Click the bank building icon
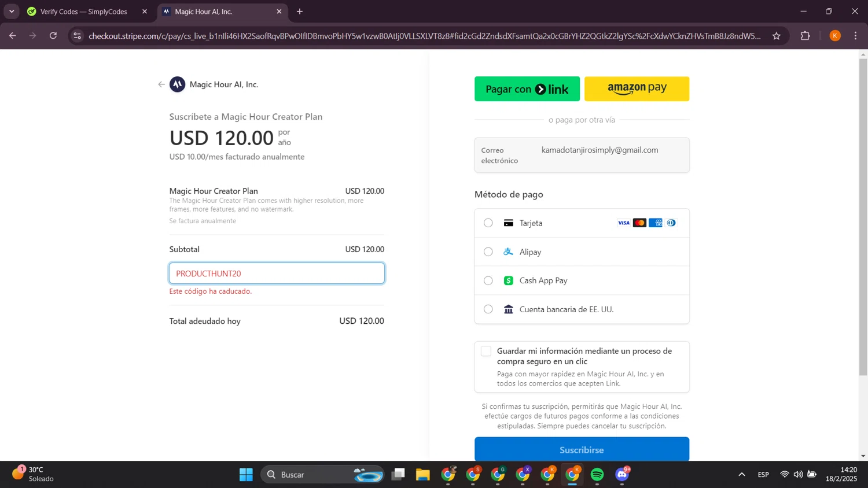The width and height of the screenshot is (868, 488). [x=509, y=309]
